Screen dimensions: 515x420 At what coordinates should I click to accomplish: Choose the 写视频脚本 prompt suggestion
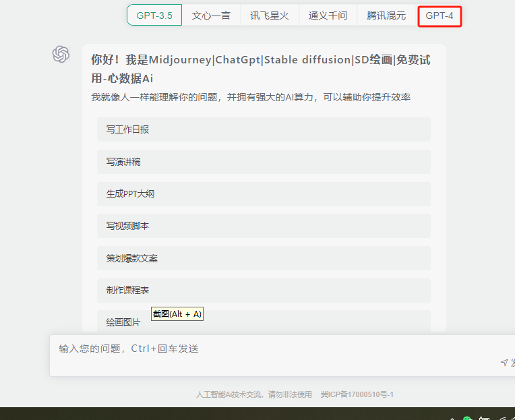click(x=264, y=226)
